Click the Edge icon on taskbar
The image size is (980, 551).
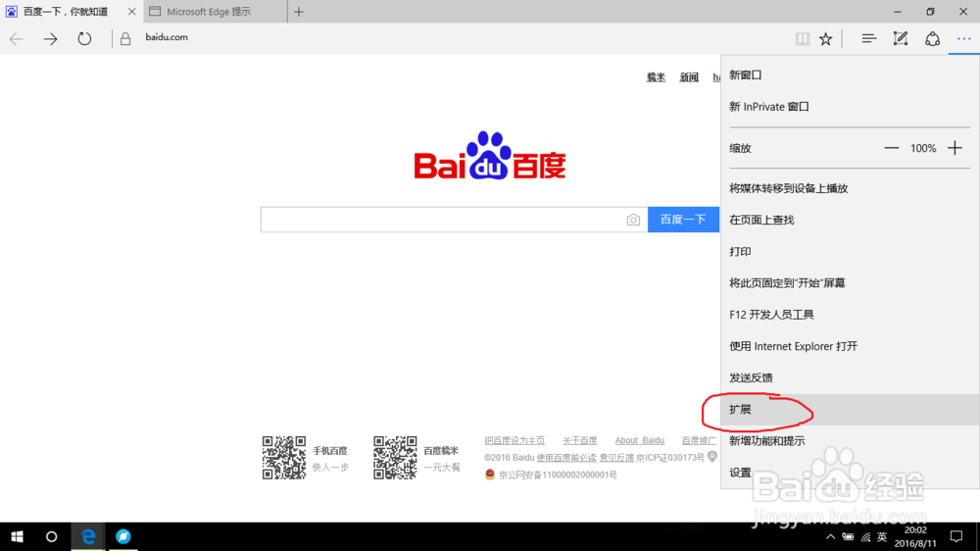pos(88,536)
